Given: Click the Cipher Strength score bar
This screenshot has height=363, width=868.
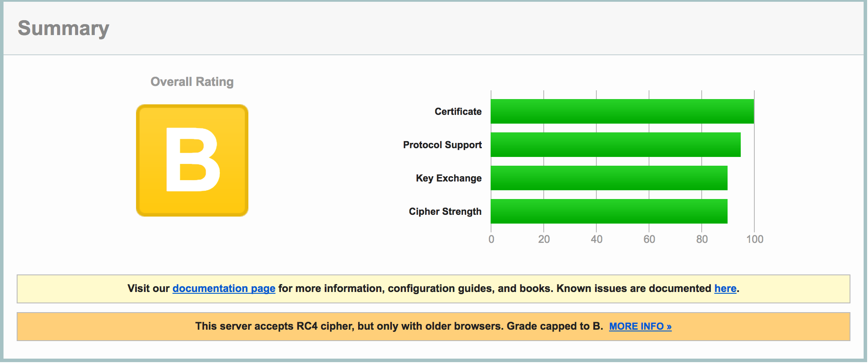Looking at the screenshot, I should (609, 211).
